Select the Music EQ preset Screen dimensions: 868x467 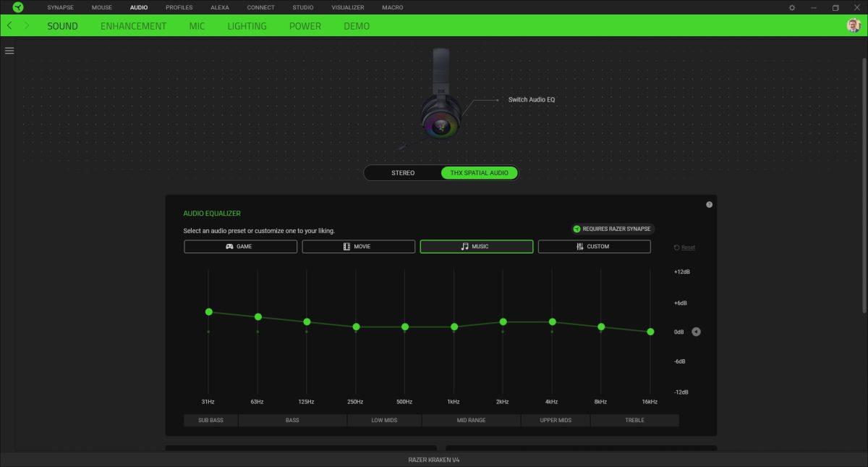pyautogui.click(x=476, y=246)
